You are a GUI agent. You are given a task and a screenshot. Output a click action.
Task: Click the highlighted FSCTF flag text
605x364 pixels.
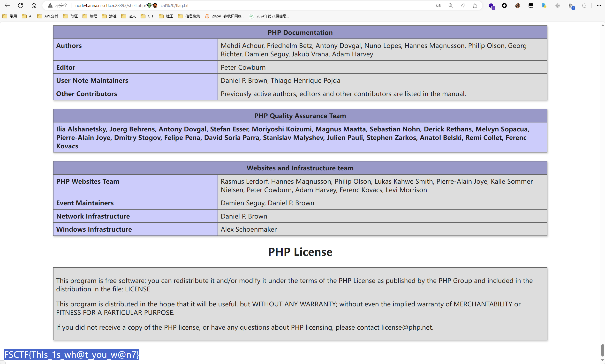[72, 354]
